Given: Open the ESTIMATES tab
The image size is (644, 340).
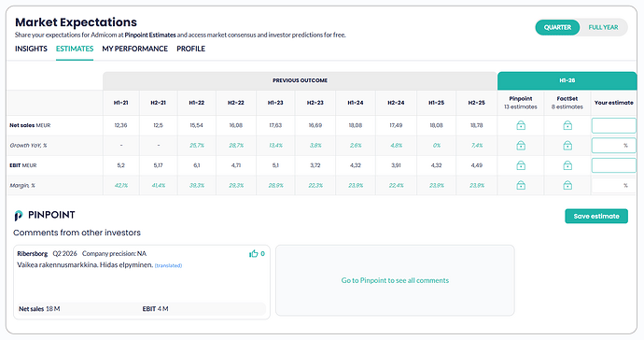Looking at the screenshot, I should pos(75,49).
